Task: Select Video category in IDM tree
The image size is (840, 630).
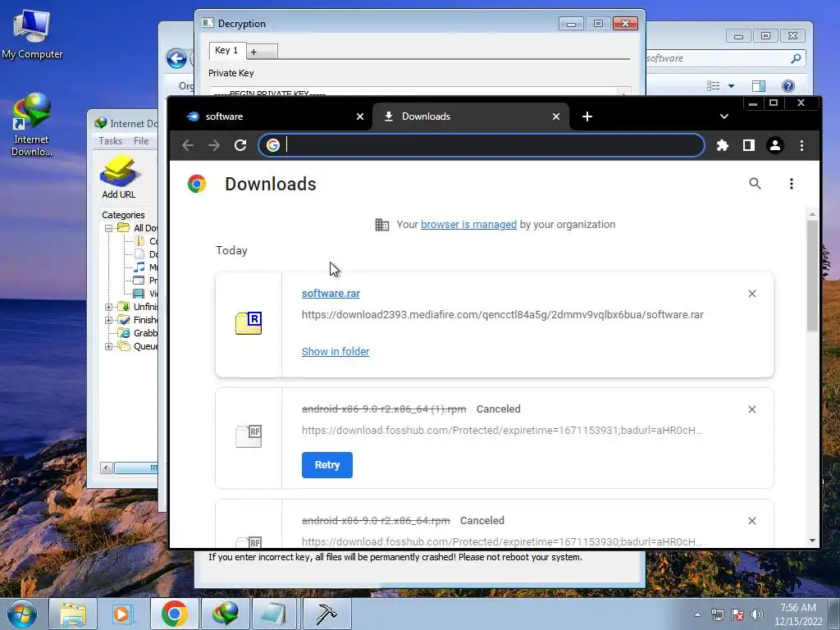Action: pos(146,294)
